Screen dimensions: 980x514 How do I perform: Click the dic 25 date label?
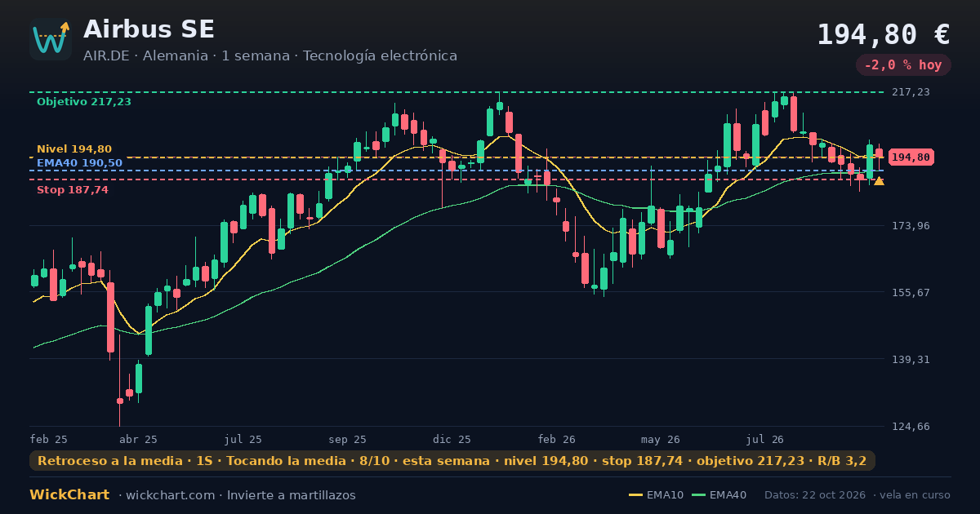(452, 439)
